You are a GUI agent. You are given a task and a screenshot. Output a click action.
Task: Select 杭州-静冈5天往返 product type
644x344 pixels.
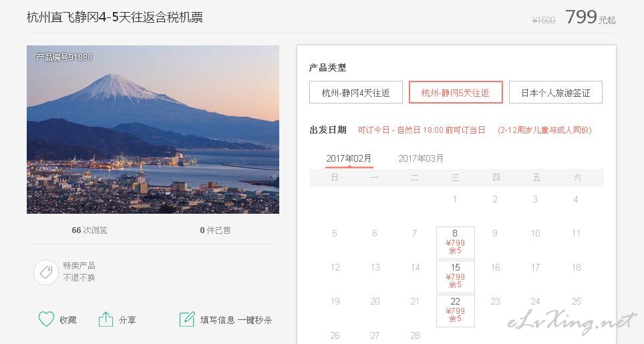(x=456, y=92)
